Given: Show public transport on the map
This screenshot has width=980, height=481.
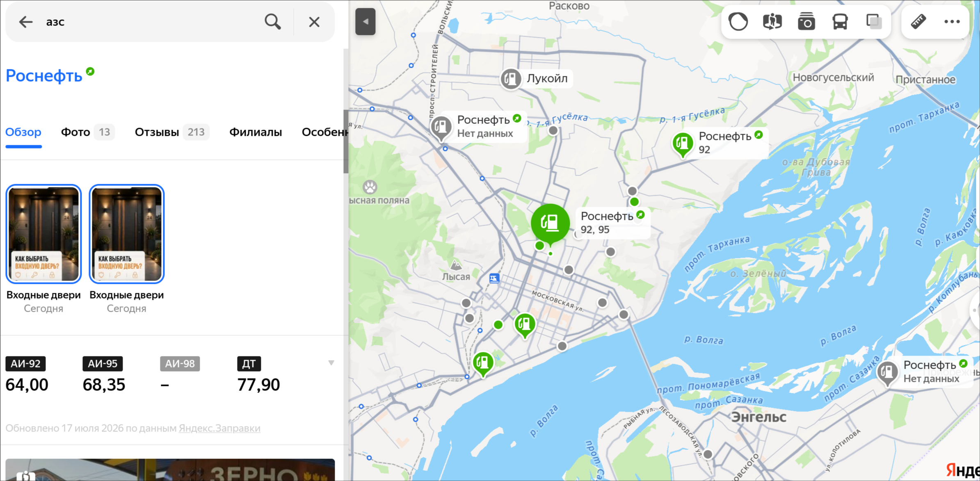Looking at the screenshot, I should pyautogui.click(x=840, y=22).
